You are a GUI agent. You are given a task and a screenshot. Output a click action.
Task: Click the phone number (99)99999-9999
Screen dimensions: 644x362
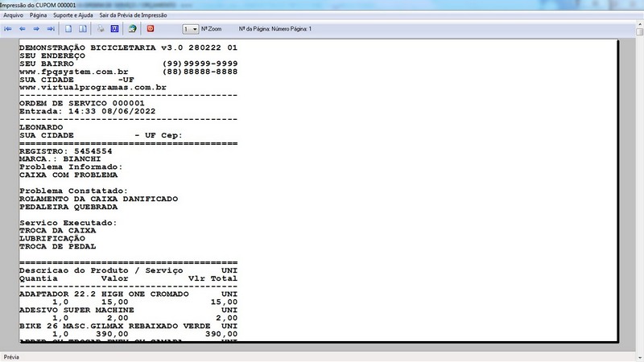tap(200, 64)
